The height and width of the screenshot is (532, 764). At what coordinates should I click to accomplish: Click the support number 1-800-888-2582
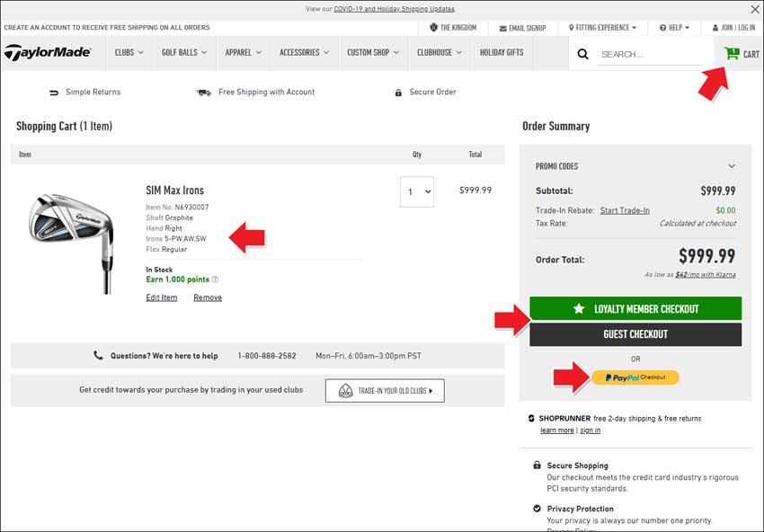point(267,356)
